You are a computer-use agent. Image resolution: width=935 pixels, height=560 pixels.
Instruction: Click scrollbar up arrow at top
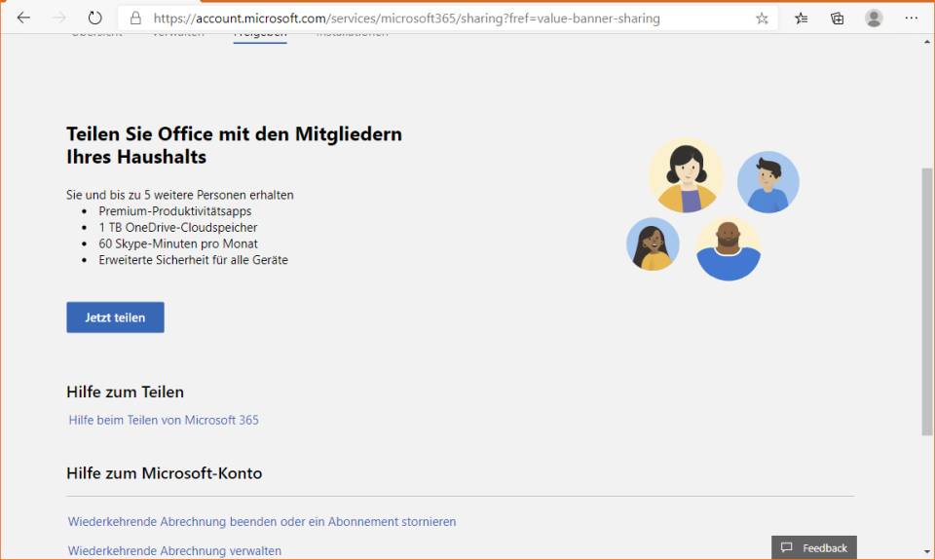[927, 42]
